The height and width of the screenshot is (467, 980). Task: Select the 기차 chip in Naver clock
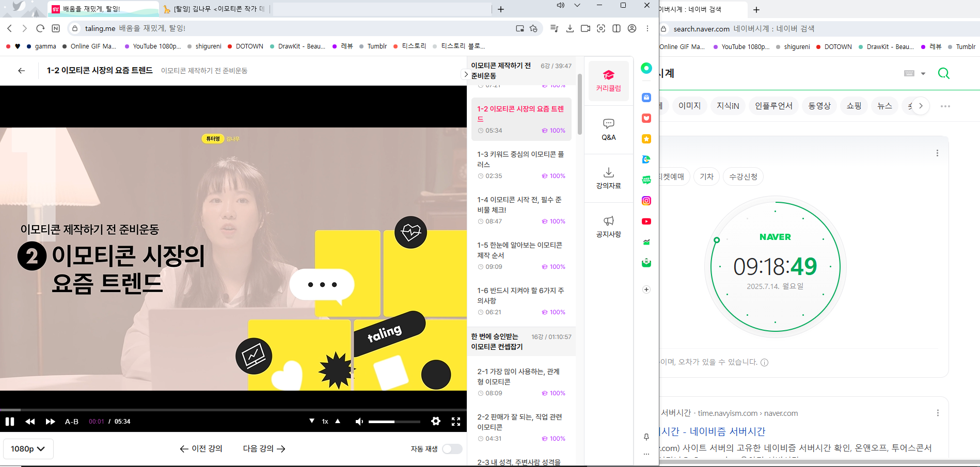click(x=706, y=176)
